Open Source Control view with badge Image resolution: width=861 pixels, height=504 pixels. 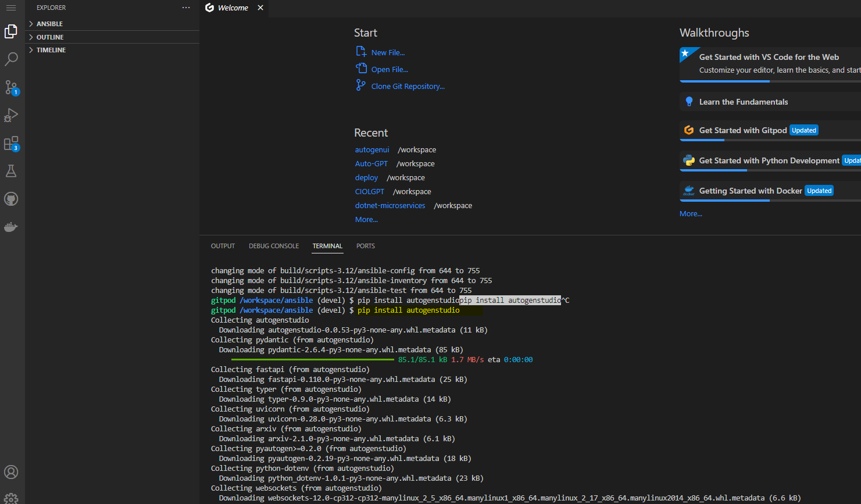tap(11, 87)
